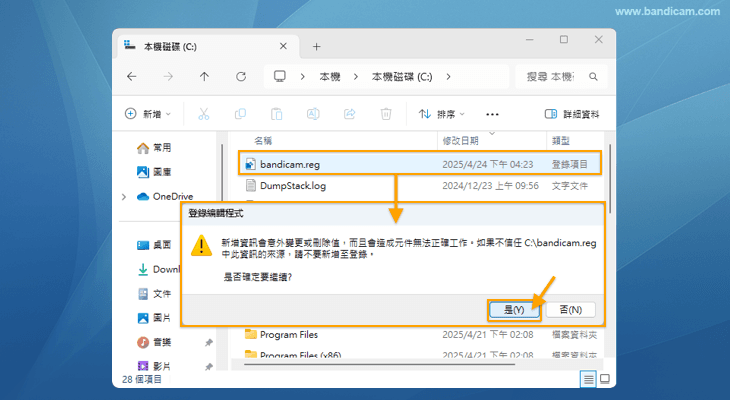
Task: Toggle the 詳細資料 details pane
Action: 572,114
